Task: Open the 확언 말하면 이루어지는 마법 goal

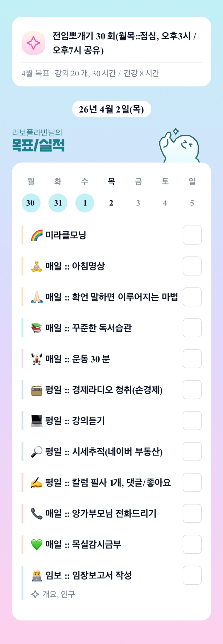Action: coord(111,297)
